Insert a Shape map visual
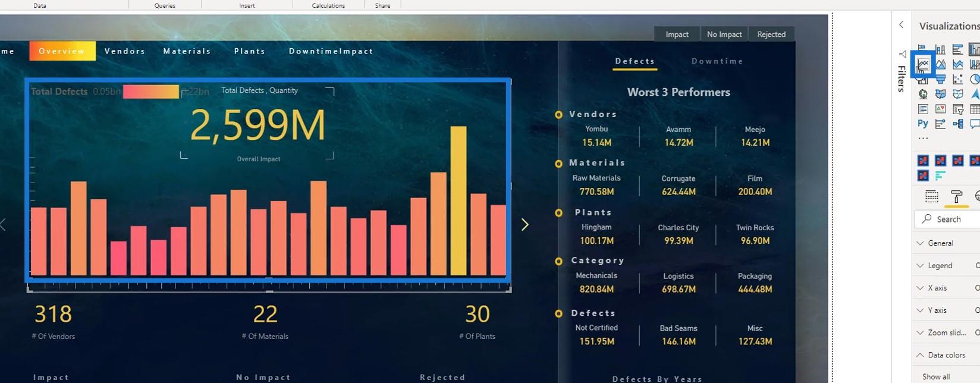Screen dimensions: 980x383 click(957, 94)
